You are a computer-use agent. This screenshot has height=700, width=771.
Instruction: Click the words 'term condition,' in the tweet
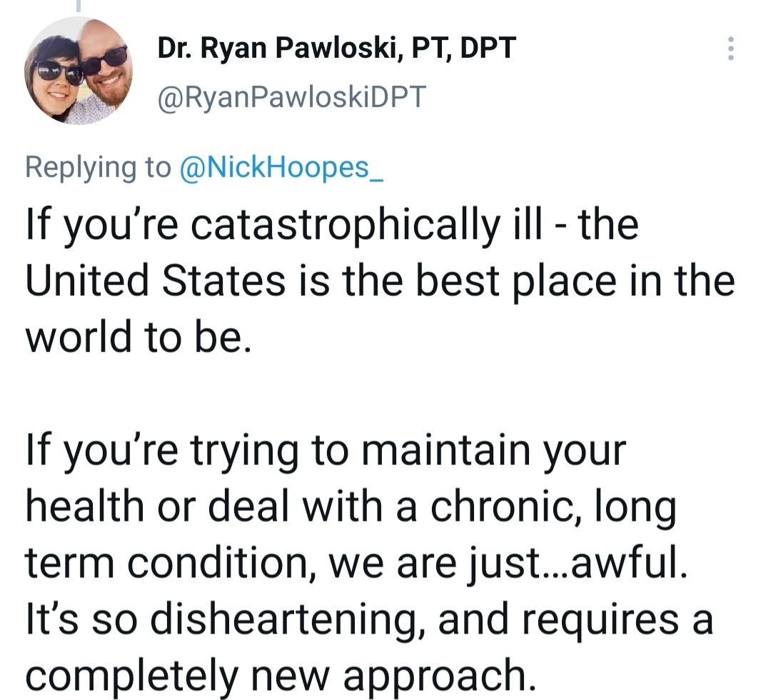pos(171,564)
